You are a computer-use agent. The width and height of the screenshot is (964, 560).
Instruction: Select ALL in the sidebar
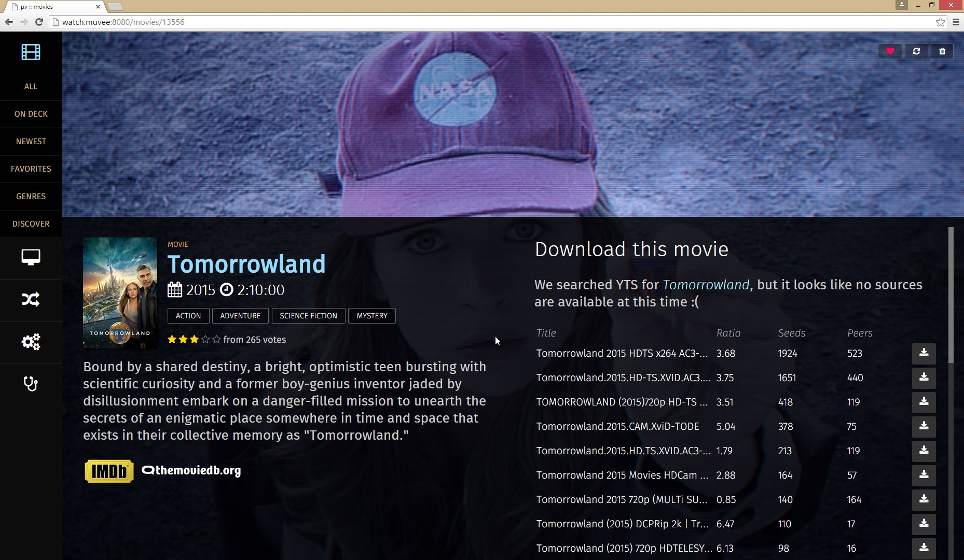pos(31,87)
